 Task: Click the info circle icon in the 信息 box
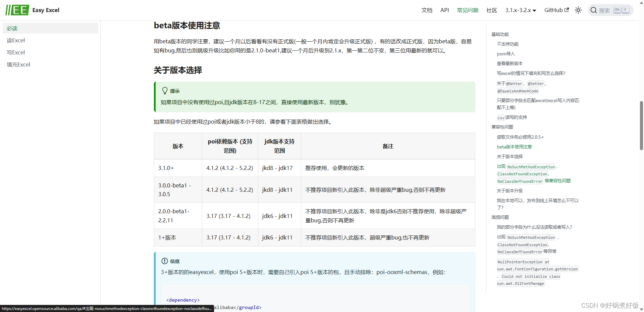click(165, 261)
